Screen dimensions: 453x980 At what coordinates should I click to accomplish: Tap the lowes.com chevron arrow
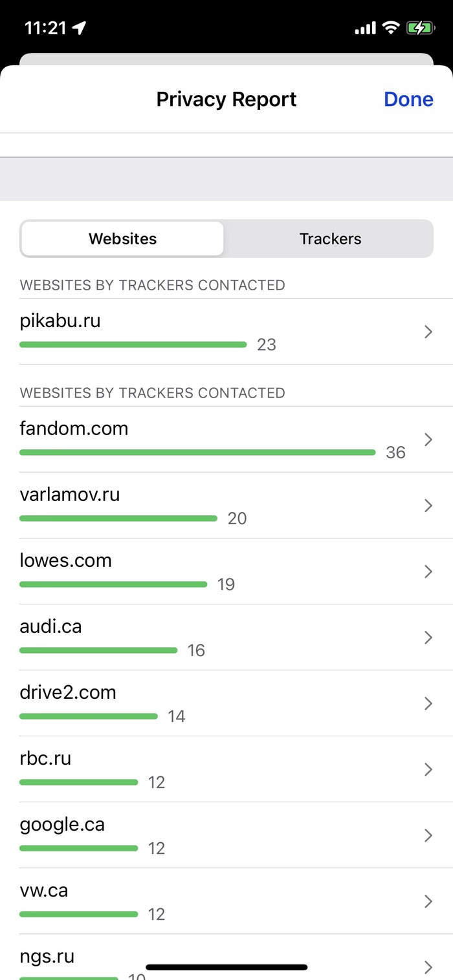[428, 571]
